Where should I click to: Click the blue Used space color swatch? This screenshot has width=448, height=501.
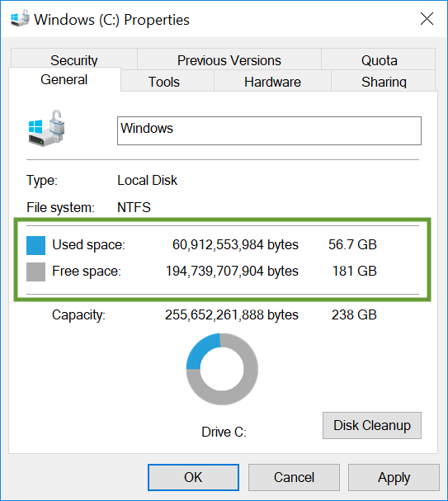35,245
